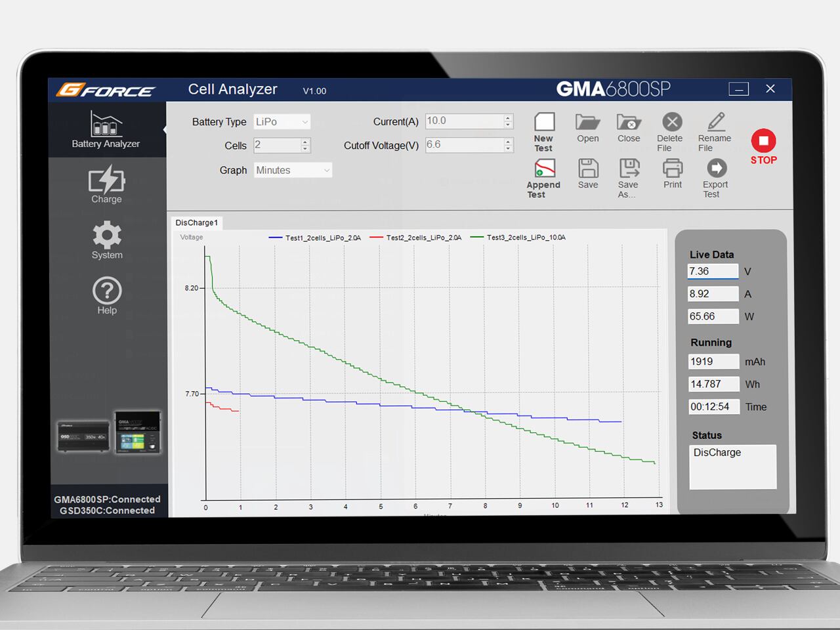Click the V1.00 version label

point(314,91)
